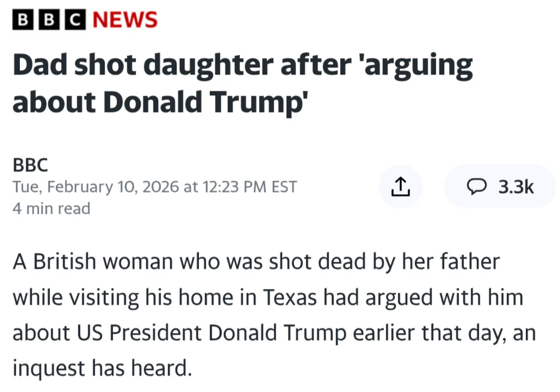Image resolution: width=560 pixels, height=392 pixels.
Task: Open the 3.3k comments count
Action: click(x=516, y=187)
